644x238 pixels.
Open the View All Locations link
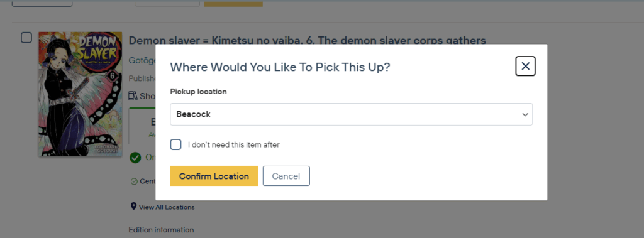click(x=167, y=207)
